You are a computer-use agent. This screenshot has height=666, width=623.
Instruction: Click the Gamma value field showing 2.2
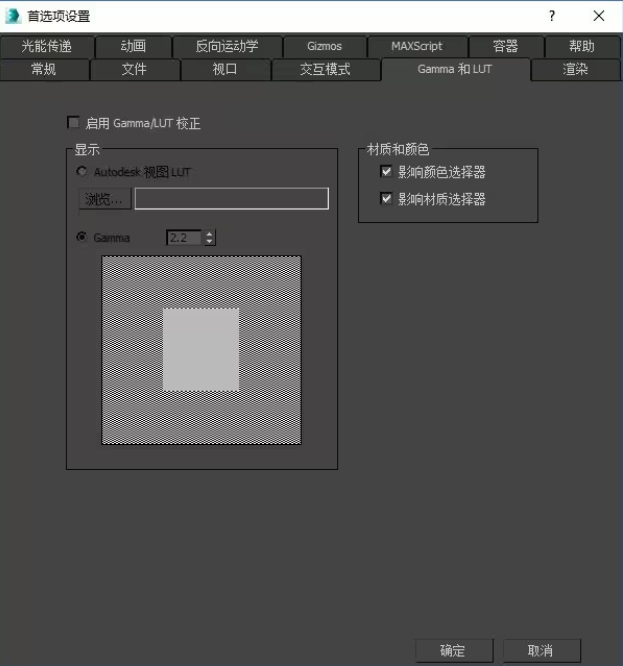185,237
